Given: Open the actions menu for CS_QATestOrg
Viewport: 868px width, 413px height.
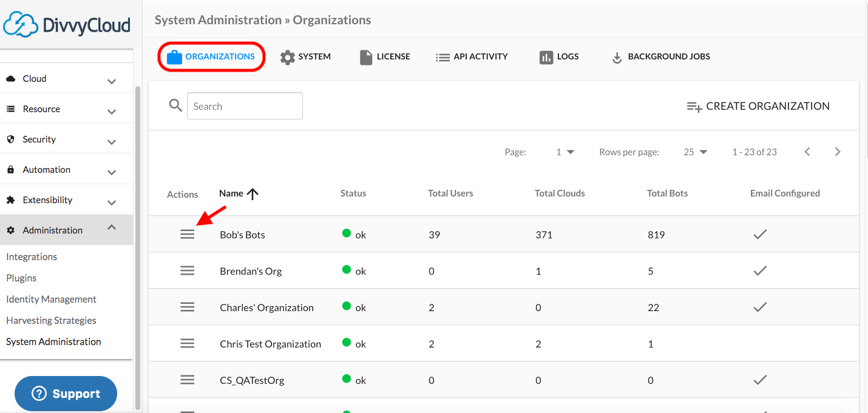Looking at the screenshot, I should [x=188, y=380].
